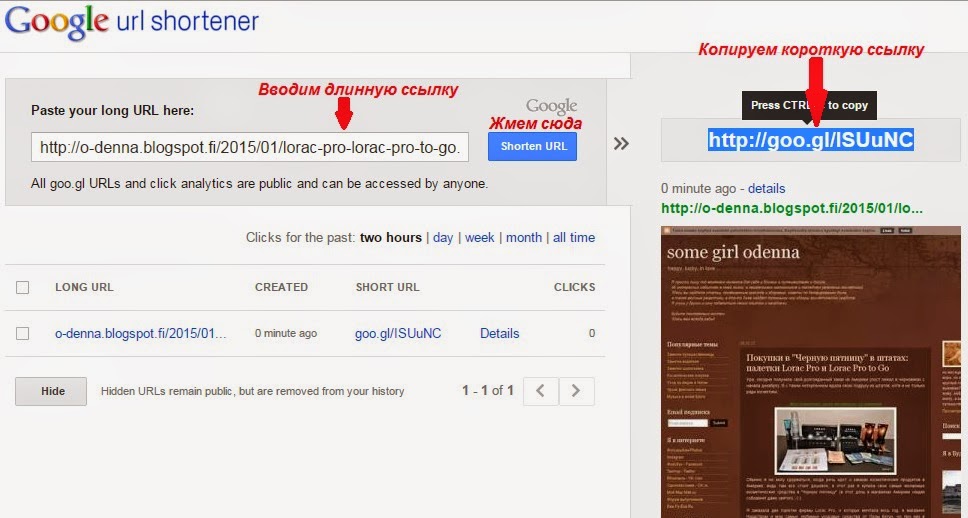Open the goo.gl/ISUuNC short URL in table
Viewport: 968px width, 518px height.
[x=398, y=333]
